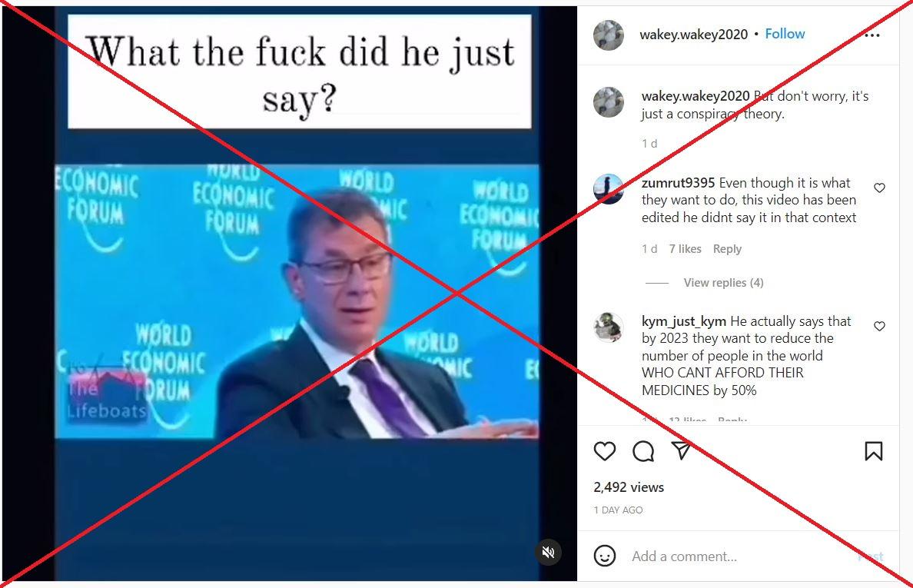Open wakey.wakey2020 profile from header
Viewport: 913px width, 588px height.
(x=693, y=35)
